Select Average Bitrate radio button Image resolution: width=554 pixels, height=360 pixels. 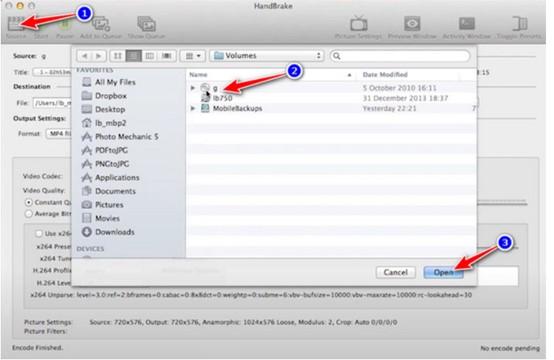(29, 214)
